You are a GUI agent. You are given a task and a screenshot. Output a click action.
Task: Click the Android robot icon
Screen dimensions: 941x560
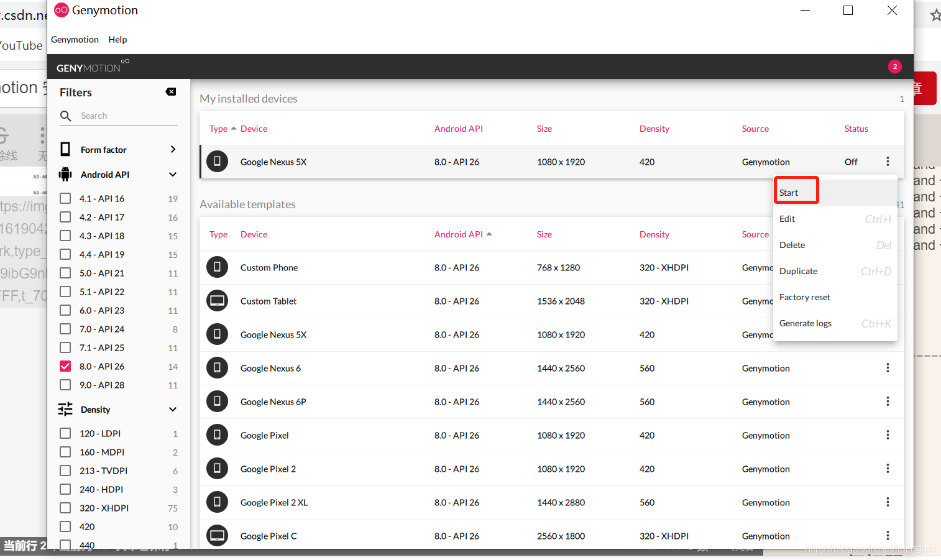tap(65, 174)
